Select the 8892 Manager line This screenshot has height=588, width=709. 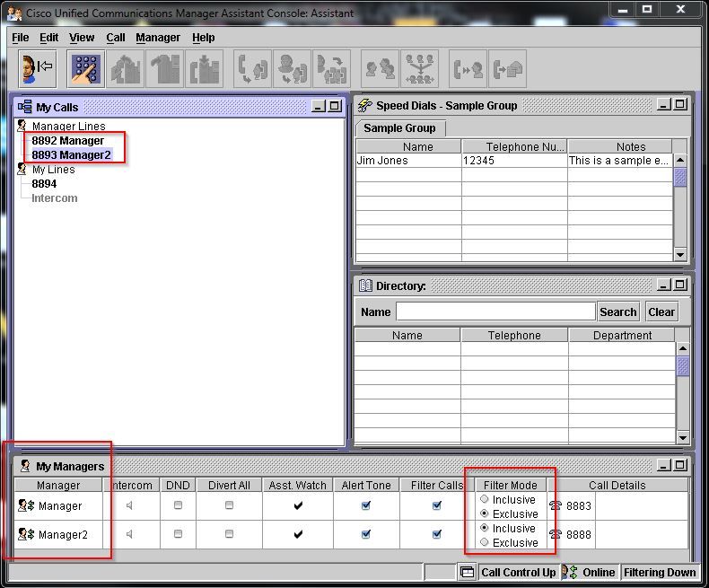pos(68,141)
